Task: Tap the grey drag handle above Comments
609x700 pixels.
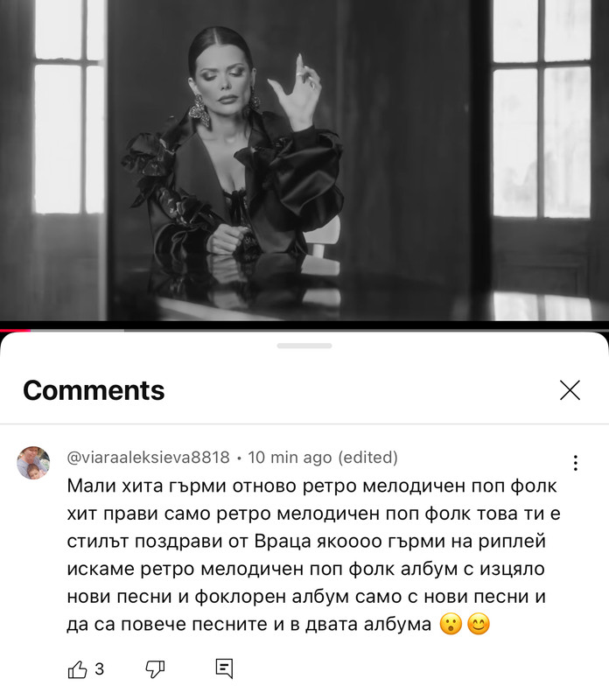Action: tap(304, 346)
